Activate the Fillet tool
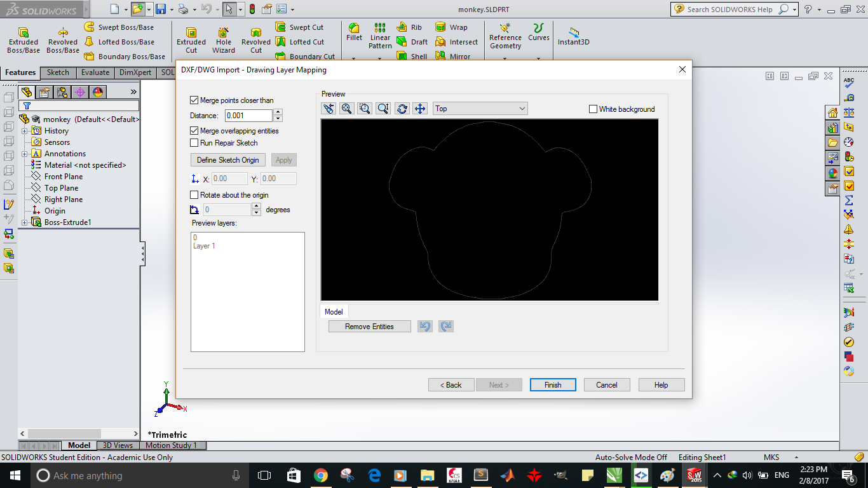Image resolution: width=868 pixels, height=488 pixels. coord(354,32)
